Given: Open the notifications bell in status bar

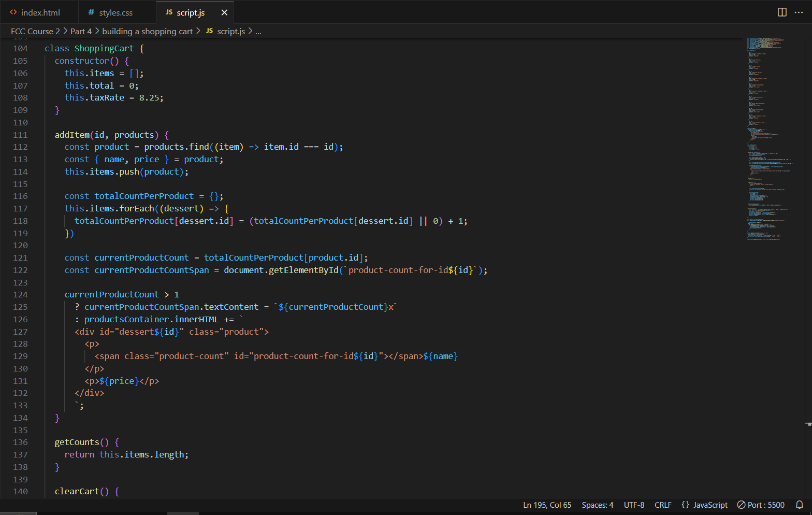Looking at the screenshot, I should point(800,505).
